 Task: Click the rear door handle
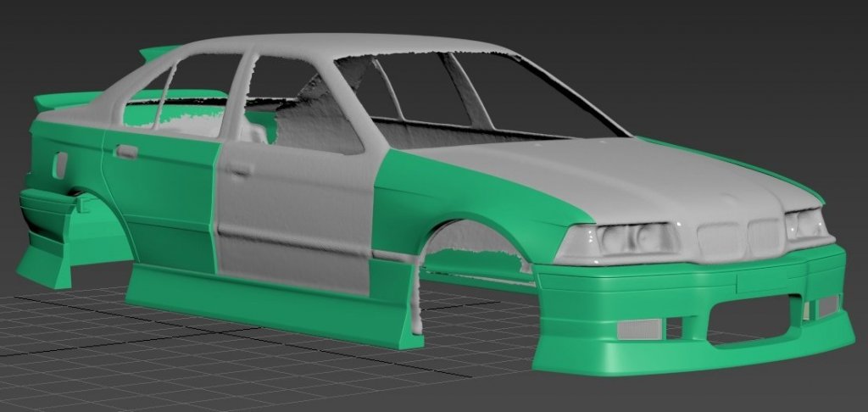click(x=127, y=152)
